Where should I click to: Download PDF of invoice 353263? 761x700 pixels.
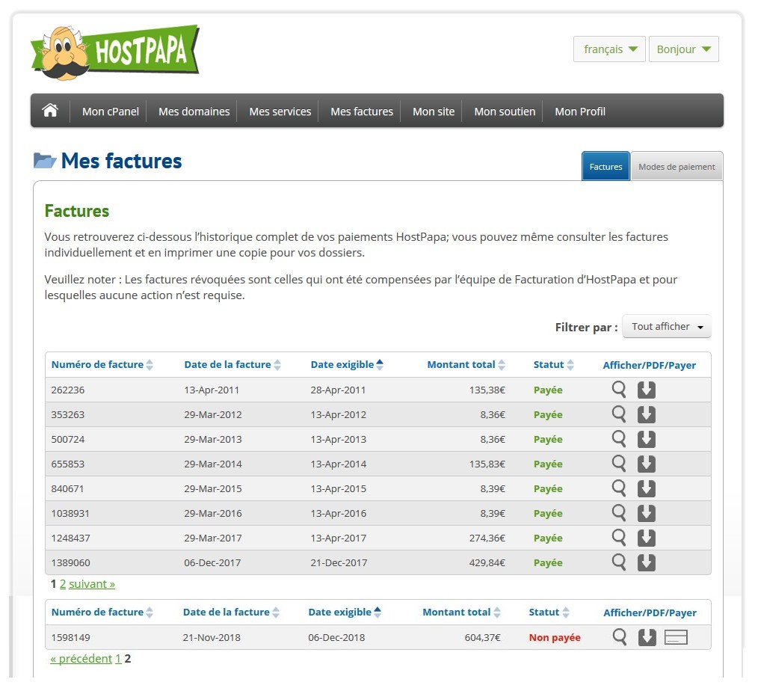647,414
